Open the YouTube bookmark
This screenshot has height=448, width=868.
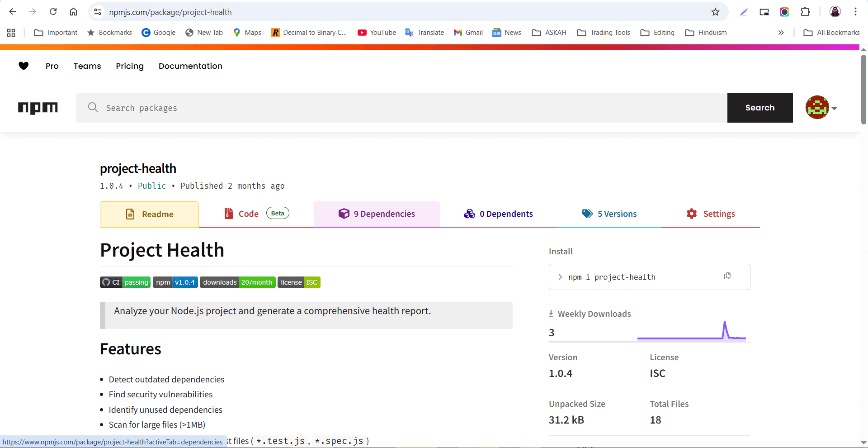pyautogui.click(x=377, y=33)
